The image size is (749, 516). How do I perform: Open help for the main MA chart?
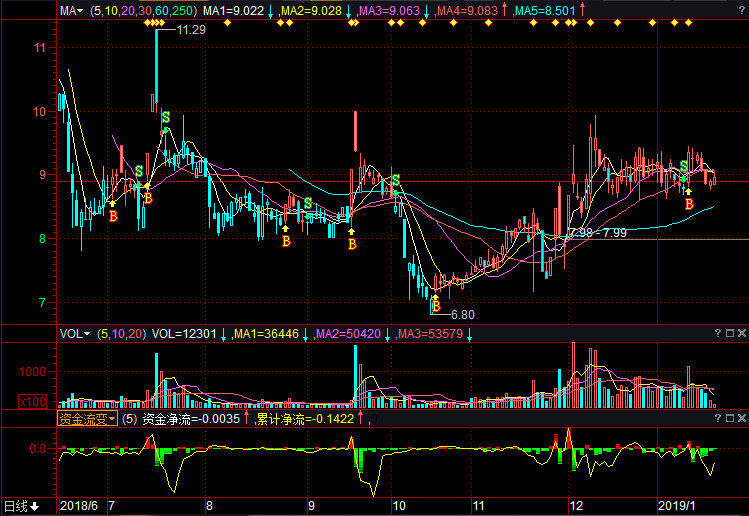742,11
